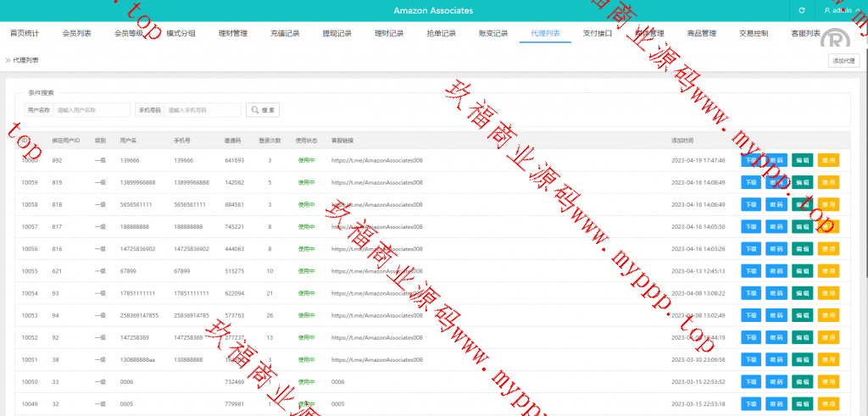Open the 支付接口 payment interface tab
Viewport: 868px width, 416px height.
tap(598, 34)
